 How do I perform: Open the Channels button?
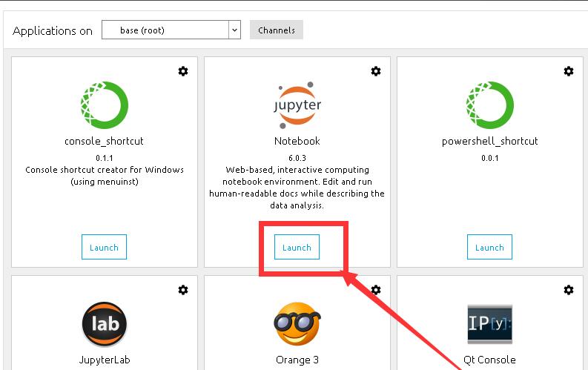(x=277, y=30)
